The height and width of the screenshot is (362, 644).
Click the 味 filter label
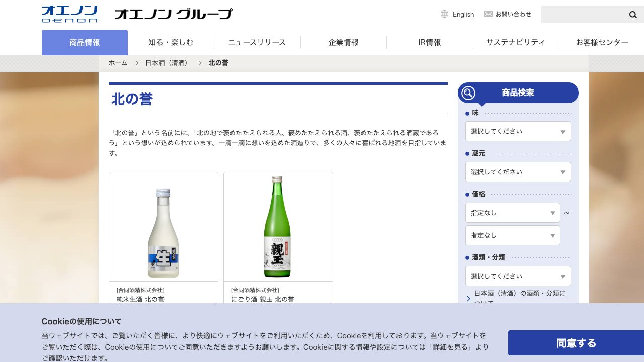475,113
